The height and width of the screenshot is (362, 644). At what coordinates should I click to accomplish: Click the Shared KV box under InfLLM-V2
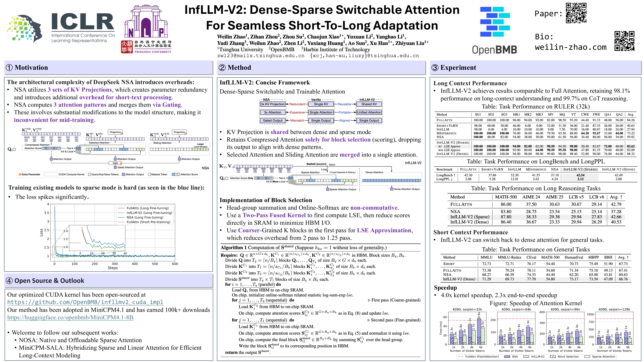pyautogui.click(x=369, y=104)
